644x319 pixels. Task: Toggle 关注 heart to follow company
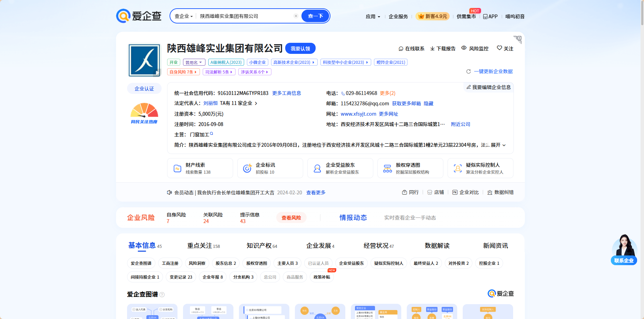coord(499,48)
